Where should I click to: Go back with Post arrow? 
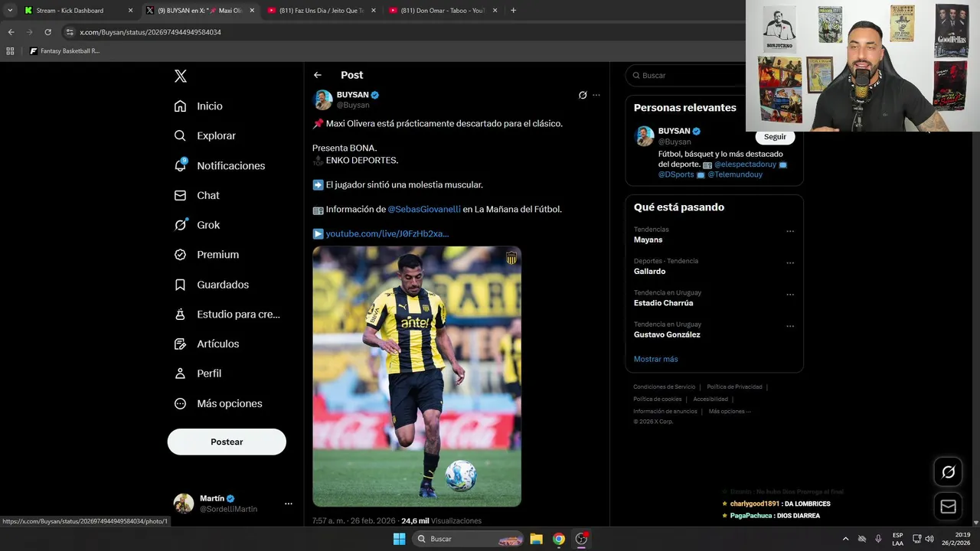point(318,75)
